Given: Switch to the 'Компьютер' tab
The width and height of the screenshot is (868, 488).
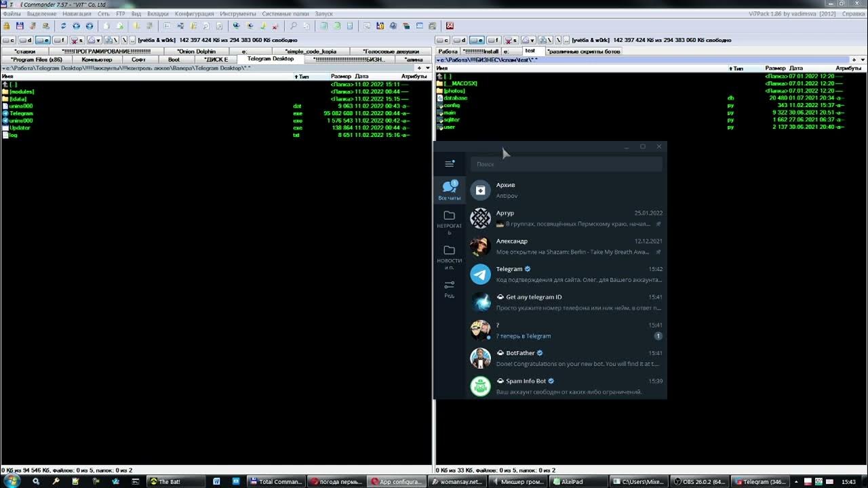Looking at the screenshot, I should click(97, 59).
